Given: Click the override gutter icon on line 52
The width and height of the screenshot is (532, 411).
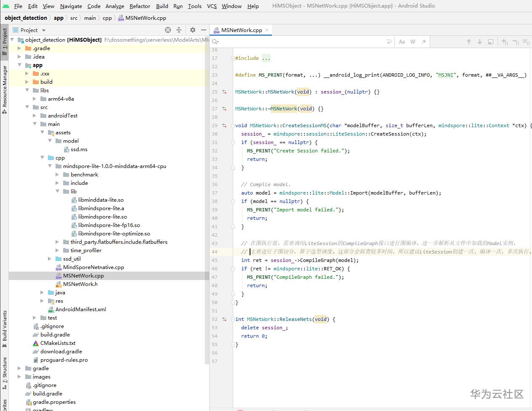Looking at the screenshot, I should (224, 319).
